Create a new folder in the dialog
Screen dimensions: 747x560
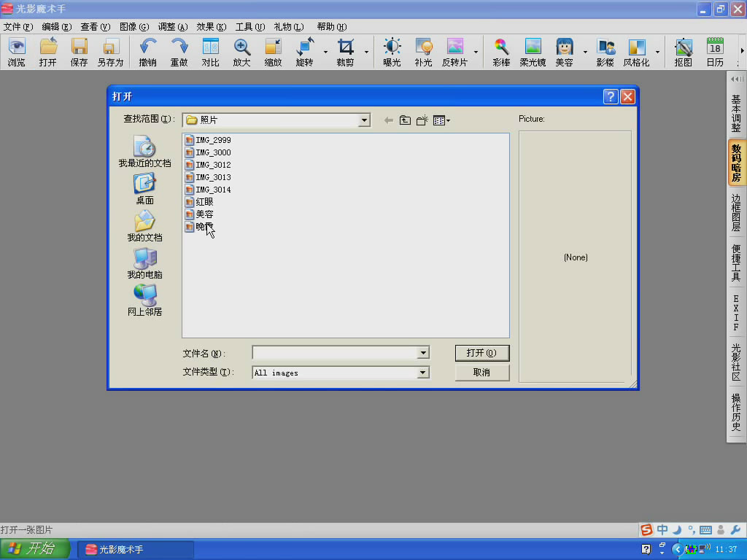(422, 120)
